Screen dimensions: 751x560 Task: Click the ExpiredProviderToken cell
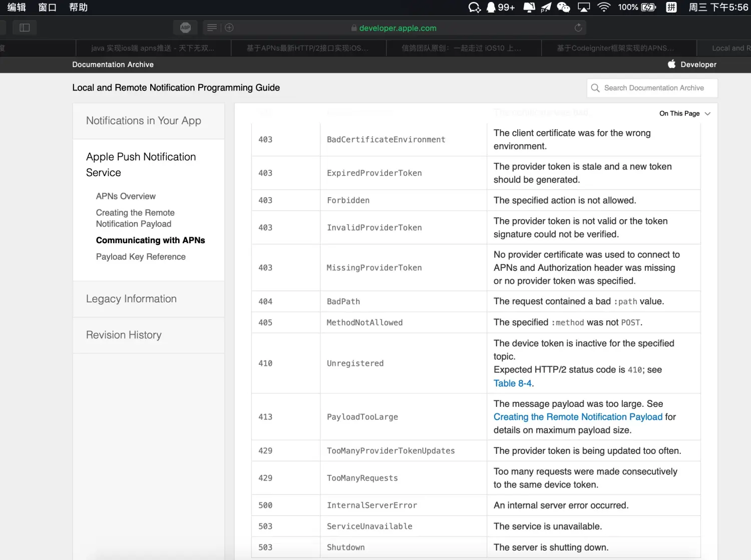point(403,173)
